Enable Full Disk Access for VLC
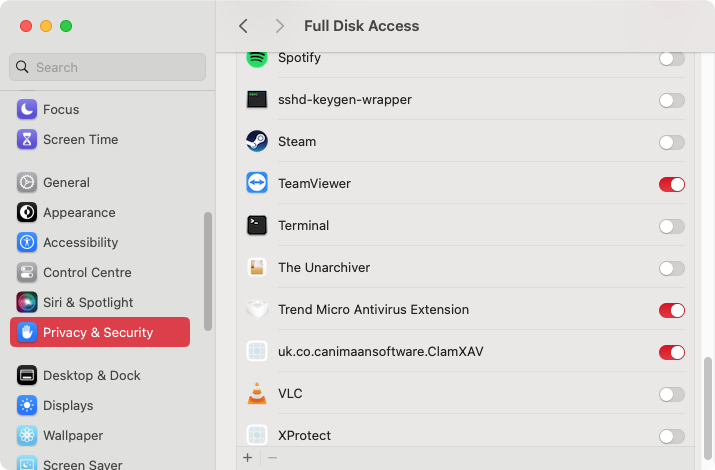The width and height of the screenshot is (715, 470). 672,394
